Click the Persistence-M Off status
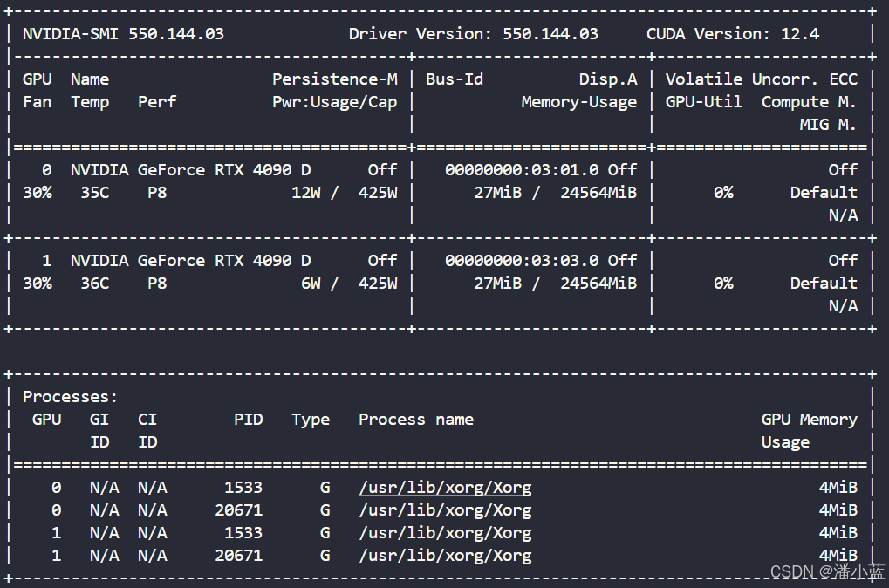Image resolution: width=889 pixels, height=588 pixels. pyautogui.click(x=381, y=169)
